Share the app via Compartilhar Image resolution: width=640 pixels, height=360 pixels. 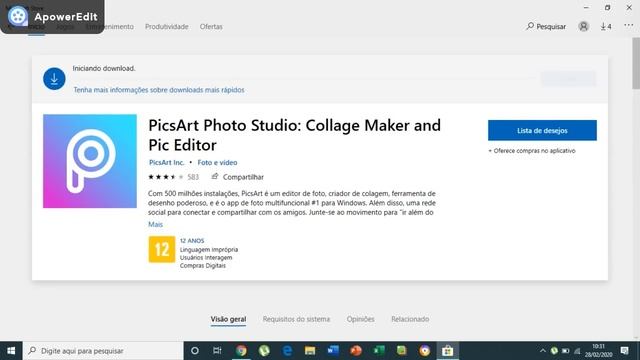[238, 177]
